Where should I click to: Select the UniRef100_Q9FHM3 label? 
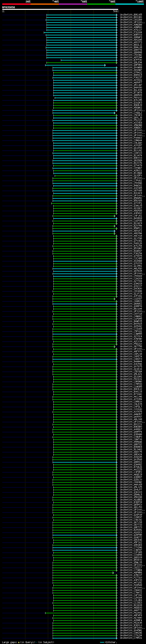131,65
